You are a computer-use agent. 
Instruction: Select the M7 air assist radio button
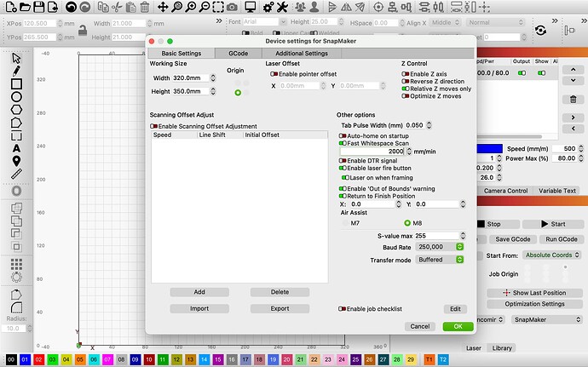click(345, 223)
